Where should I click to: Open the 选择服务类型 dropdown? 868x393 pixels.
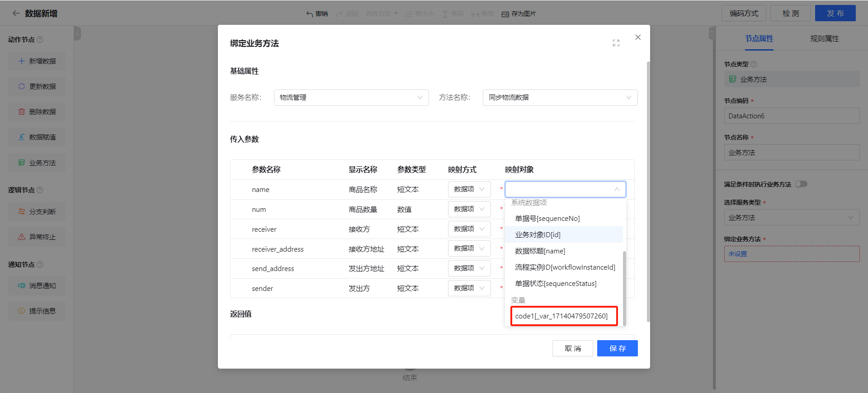[x=792, y=217]
